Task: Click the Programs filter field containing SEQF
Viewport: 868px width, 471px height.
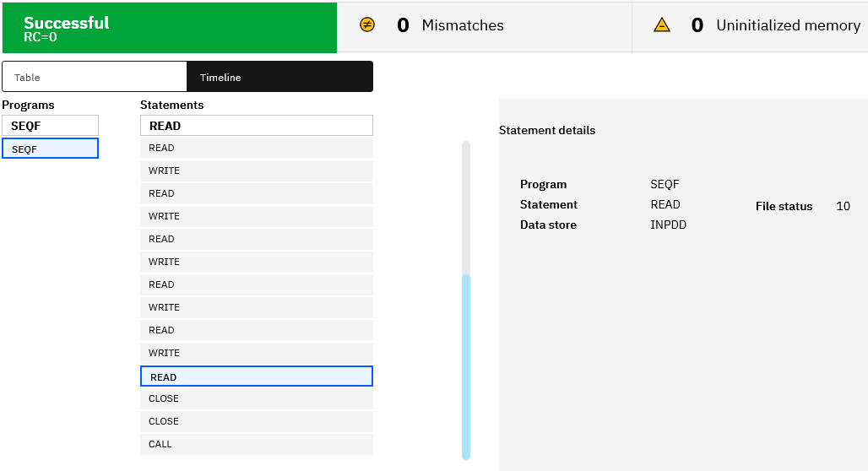Action: [51, 126]
